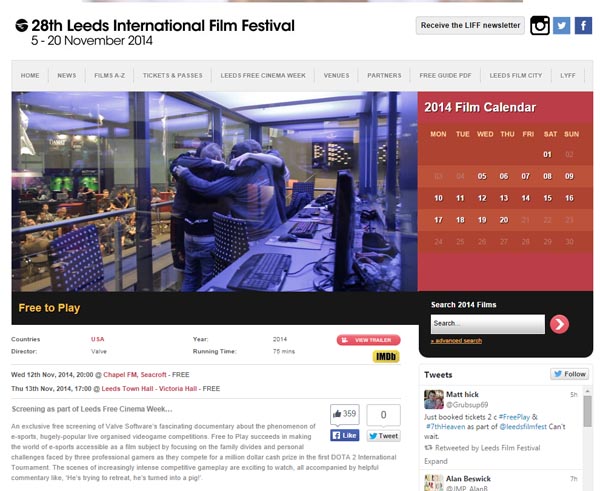This screenshot has width=600, height=491.
Task: Open Chapel FM venue link
Action: (118, 375)
